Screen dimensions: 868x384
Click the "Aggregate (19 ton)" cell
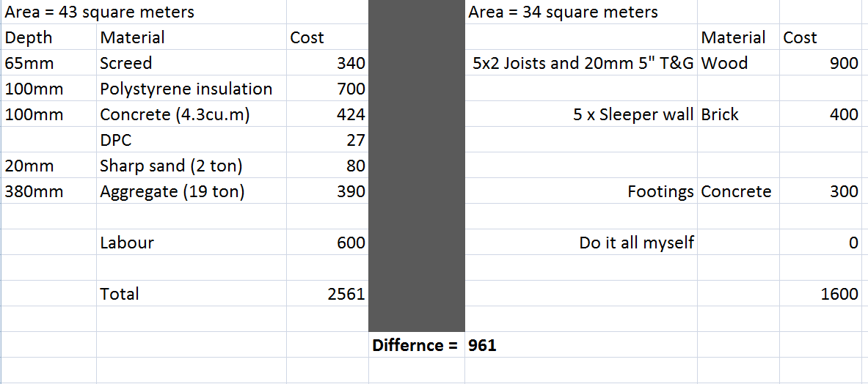172,192
